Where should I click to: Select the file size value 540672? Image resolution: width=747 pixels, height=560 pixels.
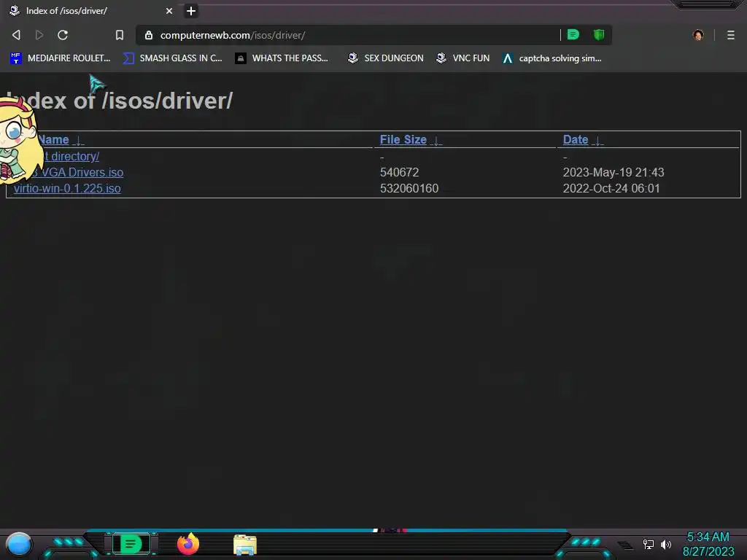(x=399, y=172)
